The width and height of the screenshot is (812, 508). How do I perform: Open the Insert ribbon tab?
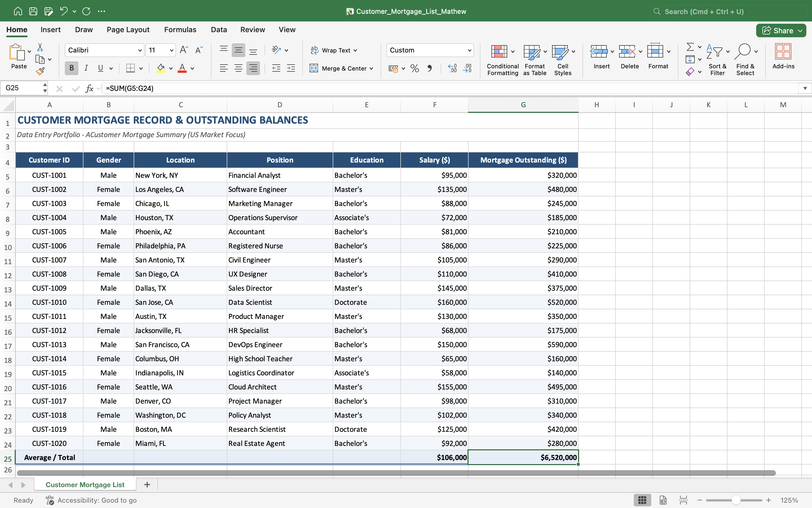pyautogui.click(x=51, y=30)
